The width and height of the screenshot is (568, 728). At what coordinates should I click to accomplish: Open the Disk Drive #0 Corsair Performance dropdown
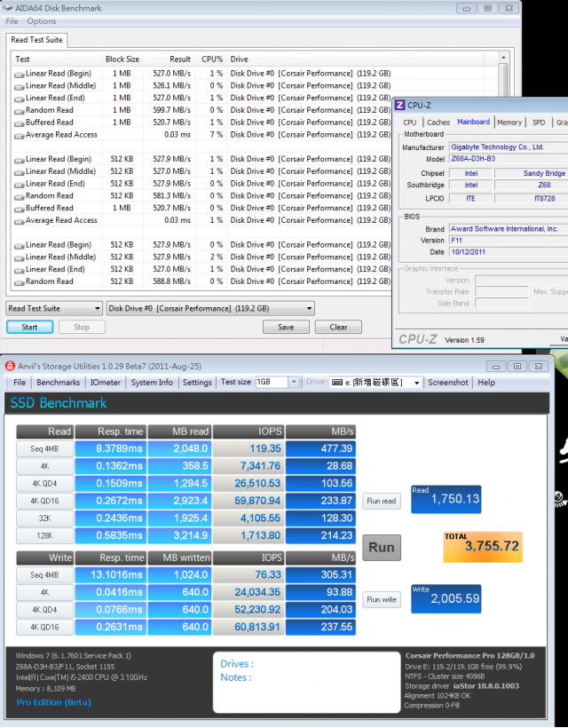click(210, 309)
